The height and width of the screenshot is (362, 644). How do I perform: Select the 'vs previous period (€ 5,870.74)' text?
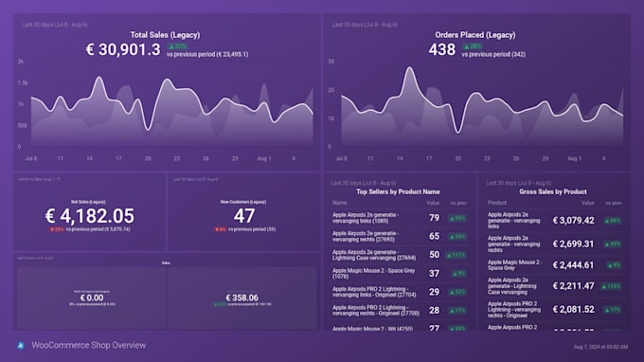click(x=98, y=229)
